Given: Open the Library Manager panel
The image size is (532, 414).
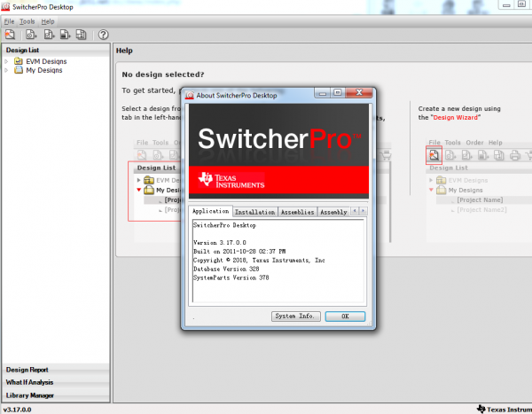Looking at the screenshot, I should (x=56, y=395).
